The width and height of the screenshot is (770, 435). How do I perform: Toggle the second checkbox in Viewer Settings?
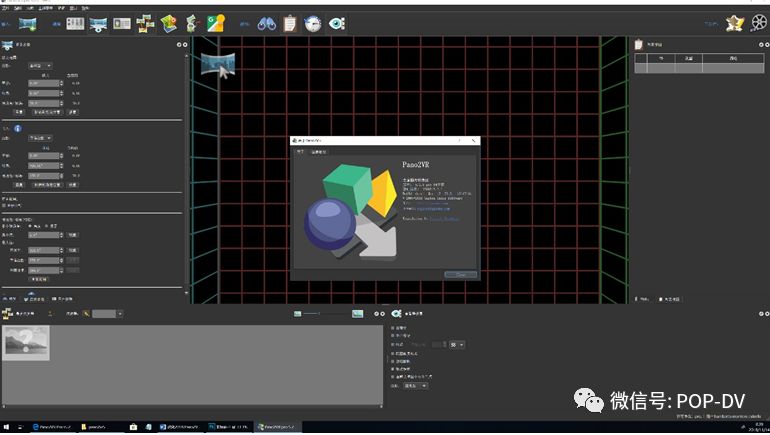pyautogui.click(x=392, y=335)
